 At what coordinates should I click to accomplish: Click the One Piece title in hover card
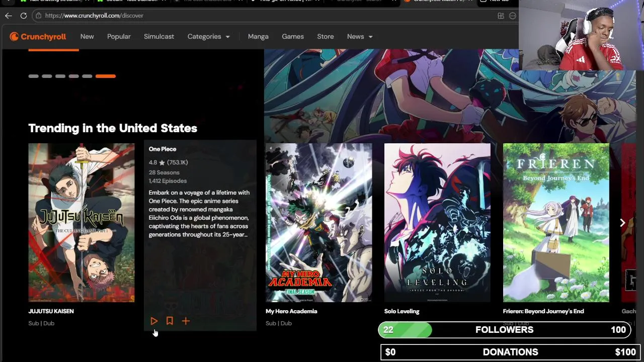pyautogui.click(x=163, y=149)
